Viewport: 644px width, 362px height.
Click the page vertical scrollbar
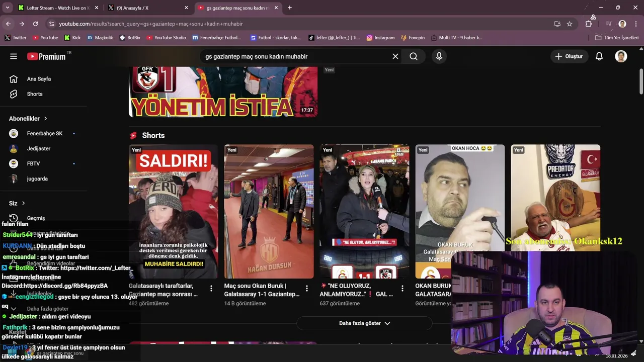coord(641,80)
